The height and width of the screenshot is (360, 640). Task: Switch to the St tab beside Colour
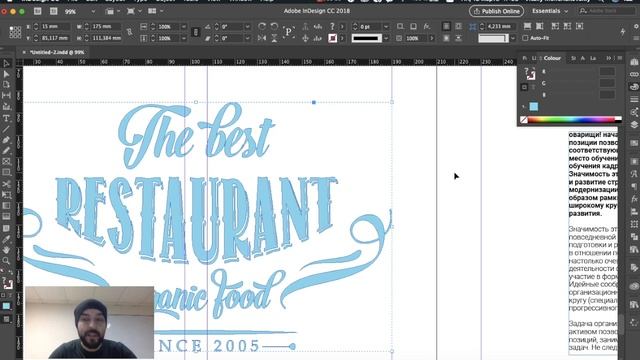[x=573, y=58]
